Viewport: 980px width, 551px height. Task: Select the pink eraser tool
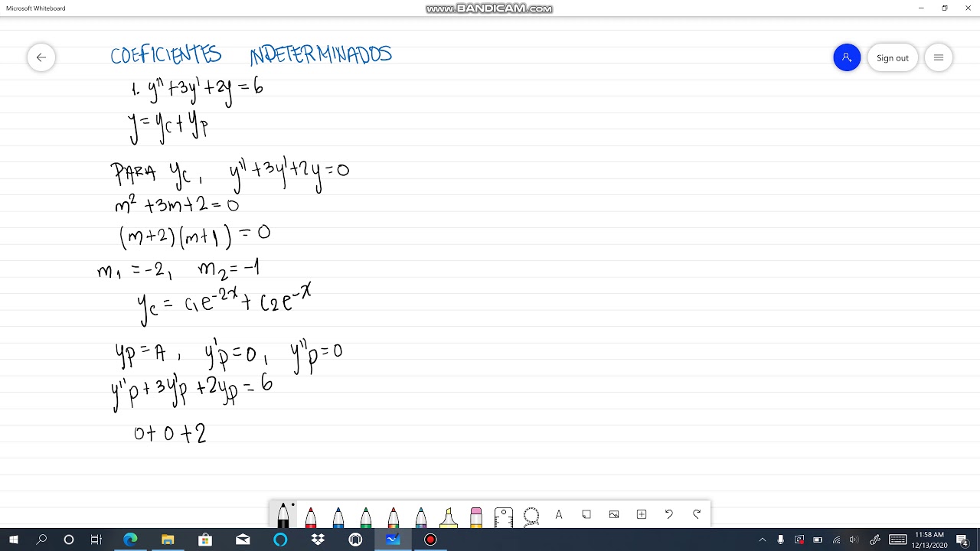click(x=476, y=517)
